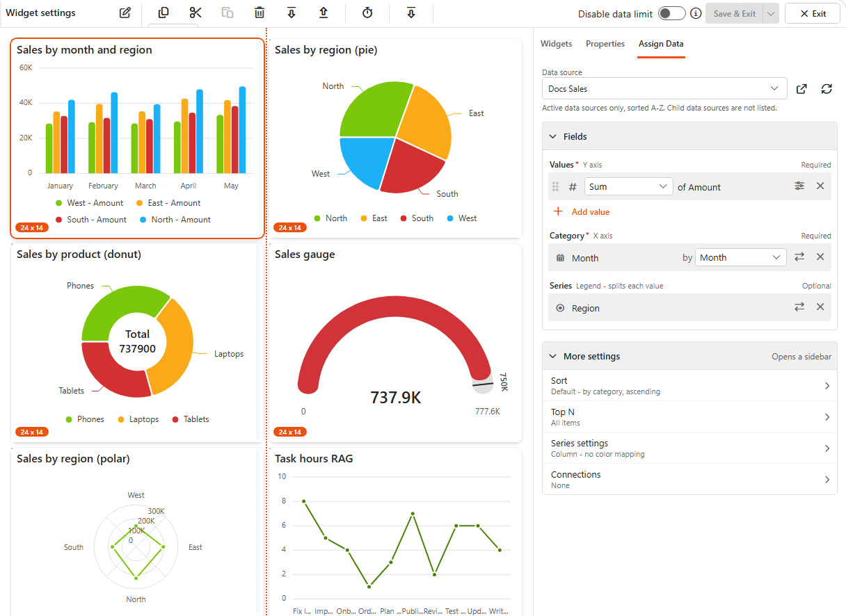
Task: Toggle North - Amount legend item
Action: click(x=175, y=220)
